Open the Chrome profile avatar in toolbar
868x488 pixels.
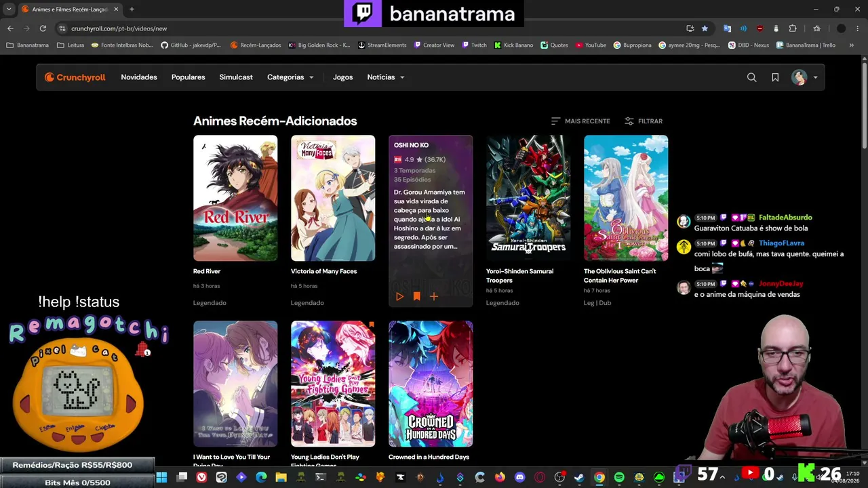pyautogui.click(x=842, y=28)
